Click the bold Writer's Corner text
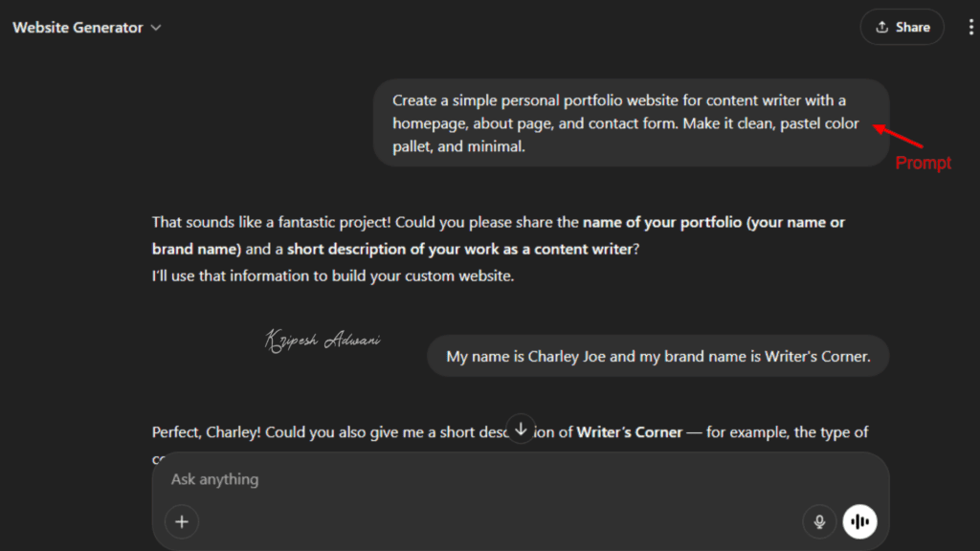This screenshot has width=980, height=551. click(x=628, y=431)
